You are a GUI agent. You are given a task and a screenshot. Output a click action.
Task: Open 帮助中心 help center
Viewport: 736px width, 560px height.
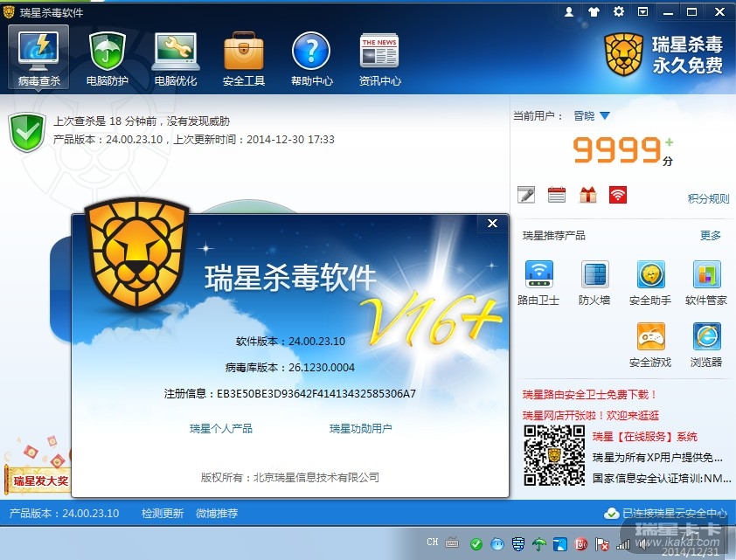312,58
